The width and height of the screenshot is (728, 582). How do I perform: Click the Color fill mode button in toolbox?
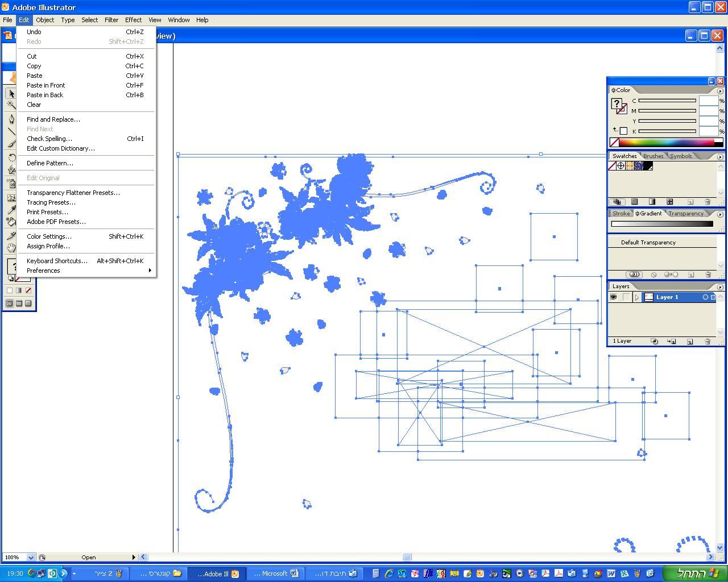pos(9,290)
